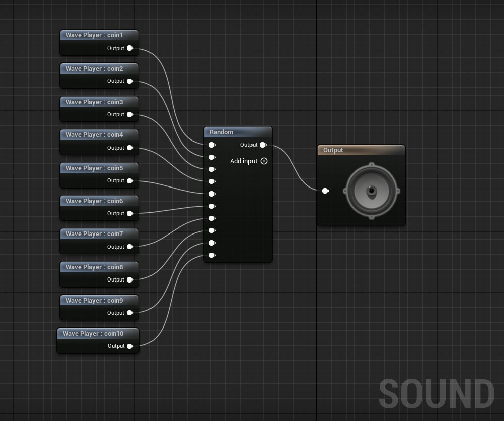Click the first input pin on Random node
The image size is (504, 421).
pyautogui.click(x=212, y=145)
